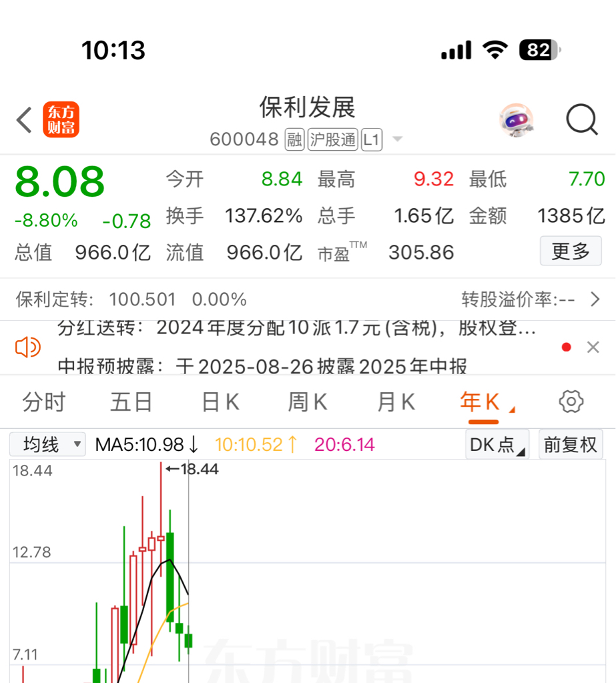Tap the 总手 1.65亿 value
The image size is (616, 683).
click(x=424, y=215)
